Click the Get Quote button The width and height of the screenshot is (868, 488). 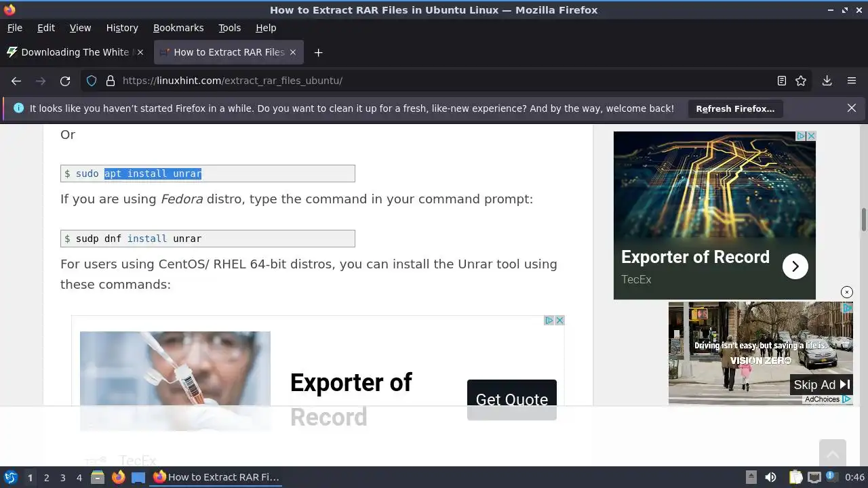512,399
